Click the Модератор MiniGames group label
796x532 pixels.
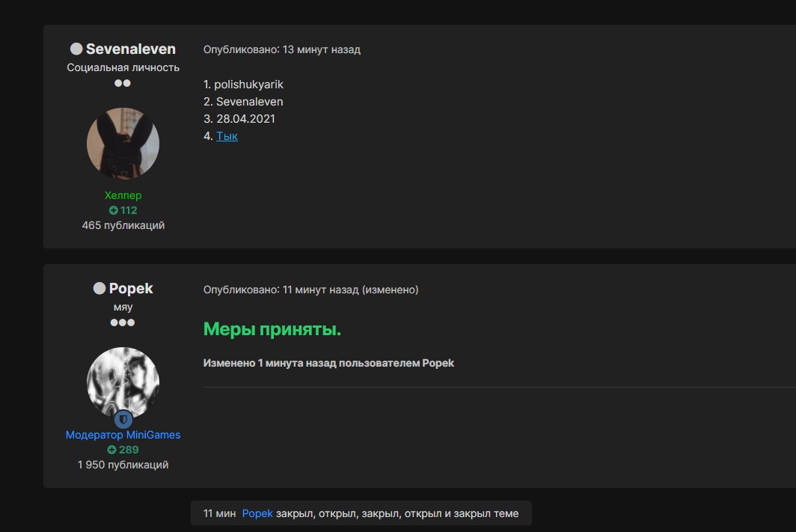[123, 435]
